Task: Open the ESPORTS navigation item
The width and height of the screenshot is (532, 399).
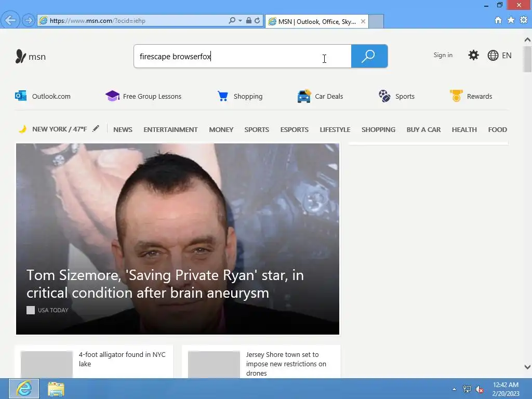Action: (x=295, y=129)
